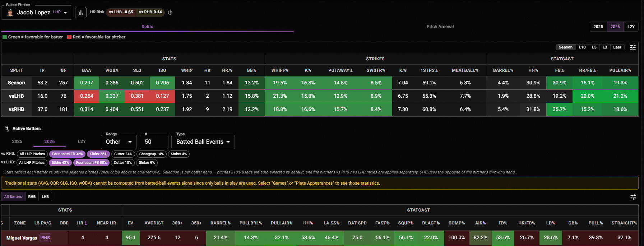
Task: Click the red legend swatch
Action: coord(69,37)
